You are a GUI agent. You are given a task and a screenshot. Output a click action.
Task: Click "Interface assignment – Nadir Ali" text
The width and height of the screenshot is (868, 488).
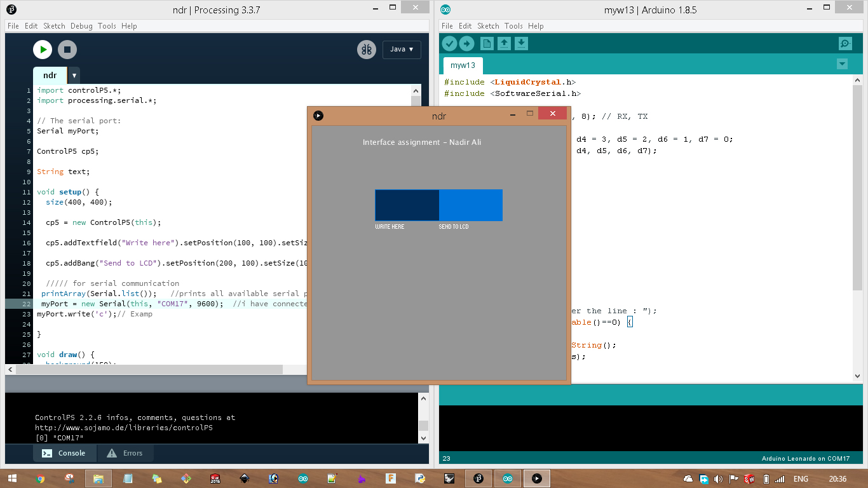tap(422, 142)
